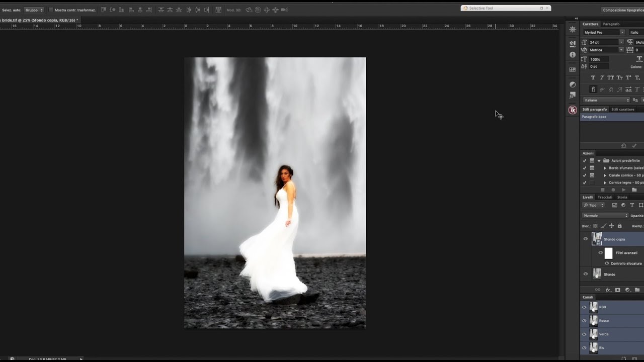Select the 3D roll mode icon
The height and width of the screenshot is (362, 644).
point(258,10)
